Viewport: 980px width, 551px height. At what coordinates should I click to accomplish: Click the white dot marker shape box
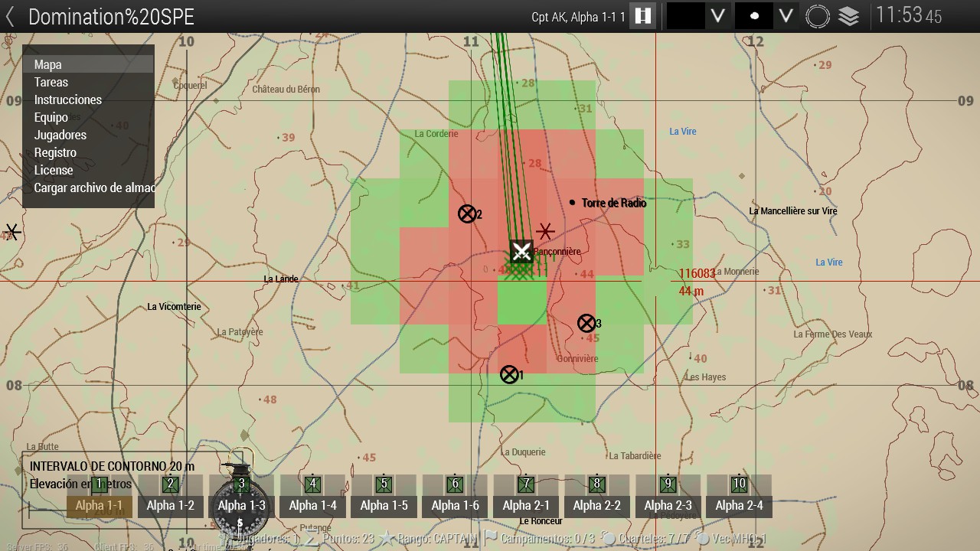tap(754, 16)
